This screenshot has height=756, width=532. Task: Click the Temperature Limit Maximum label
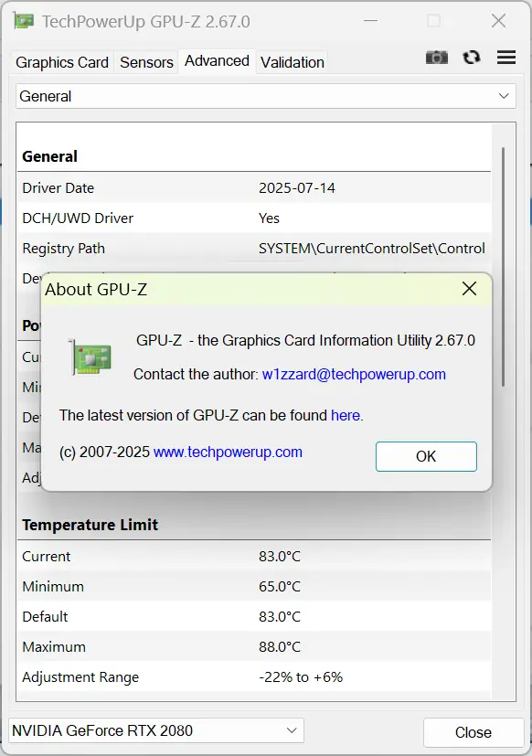pos(54,647)
